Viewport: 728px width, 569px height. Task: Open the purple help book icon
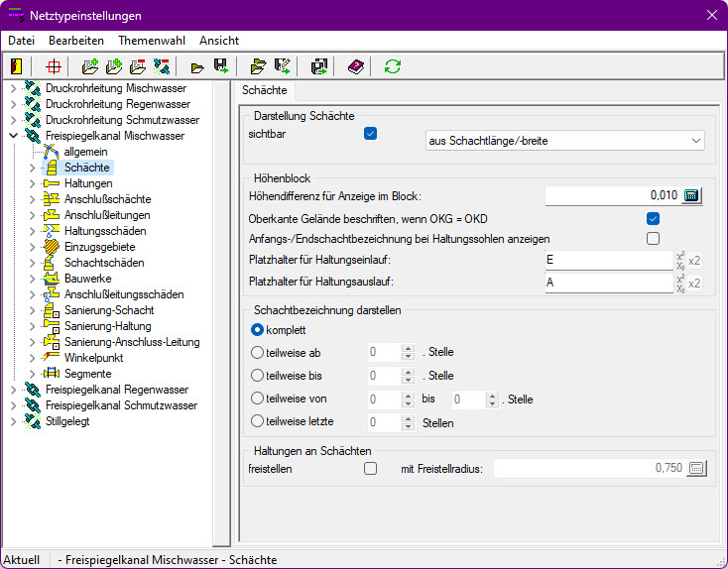pos(355,66)
